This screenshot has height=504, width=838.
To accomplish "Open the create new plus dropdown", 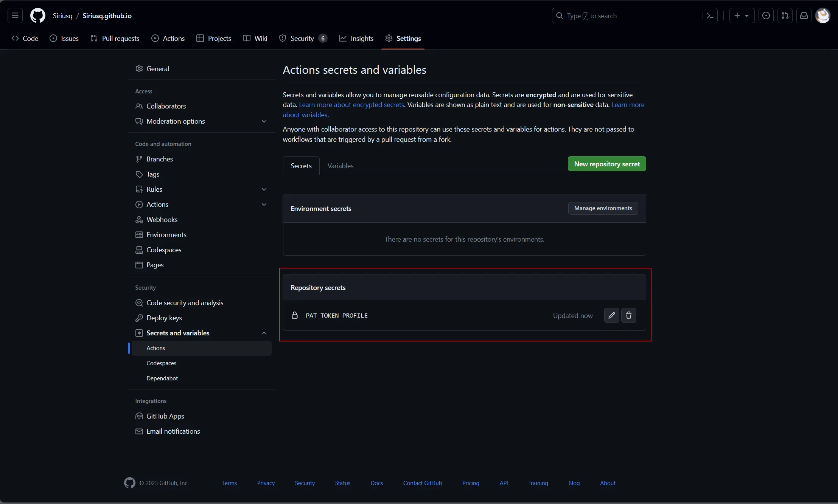I will (742, 16).
